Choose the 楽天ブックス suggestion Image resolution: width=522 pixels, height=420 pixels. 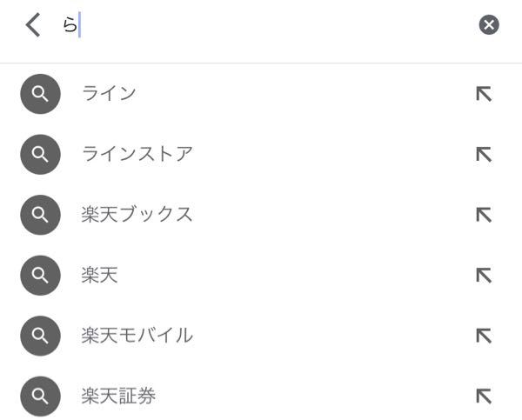(x=137, y=215)
